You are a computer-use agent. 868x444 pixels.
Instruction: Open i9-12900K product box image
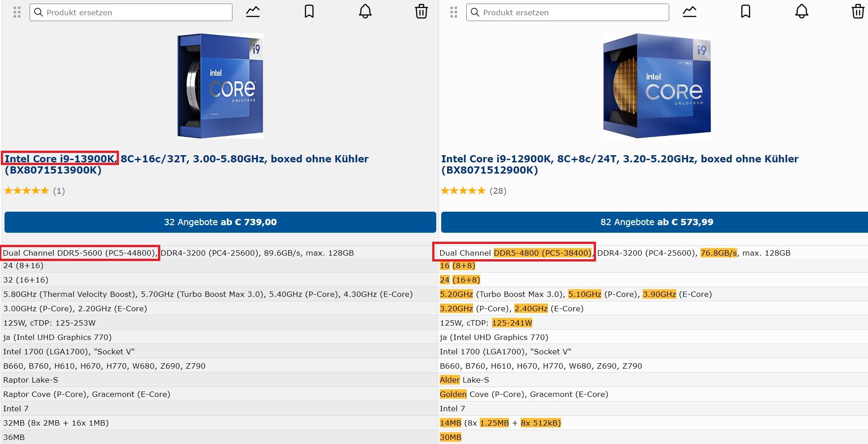tap(657, 86)
